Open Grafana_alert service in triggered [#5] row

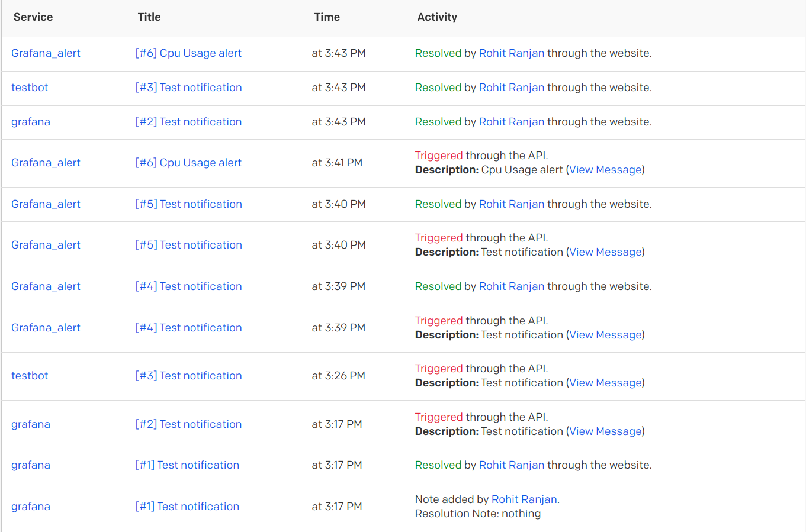click(x=46, y=245)
